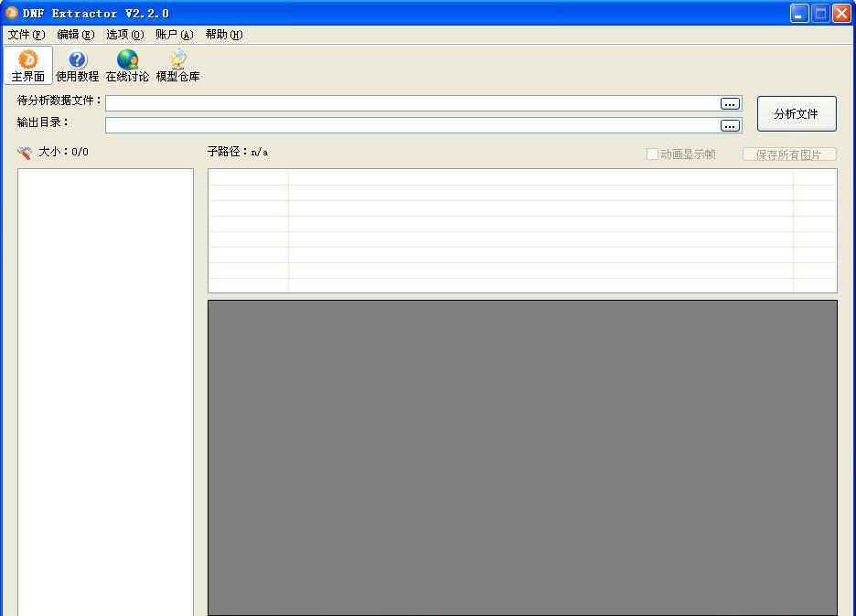856x616 pixels.
Task: Expand the 选项 menu
Action: 125,35
